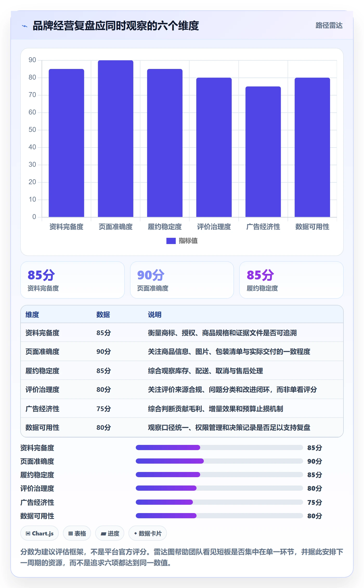Click the description about 贡献毛利、增量效果
Viewport: 364px width, 588px height.
coord(216,409)
